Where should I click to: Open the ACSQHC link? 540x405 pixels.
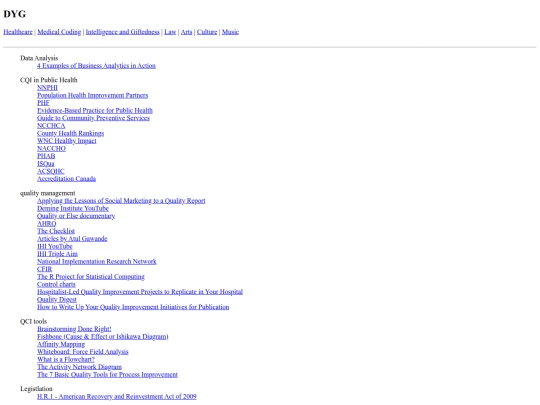51,171
